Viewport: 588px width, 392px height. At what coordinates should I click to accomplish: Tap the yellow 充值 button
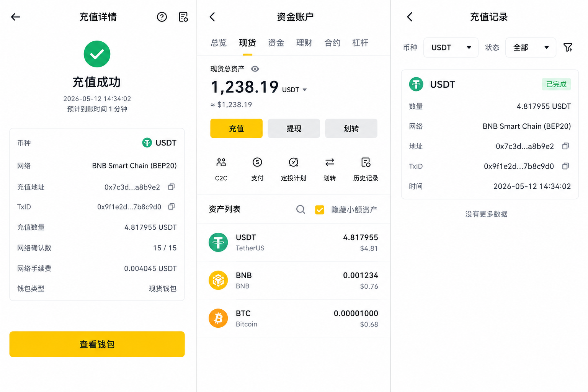[x=236, y=128]
